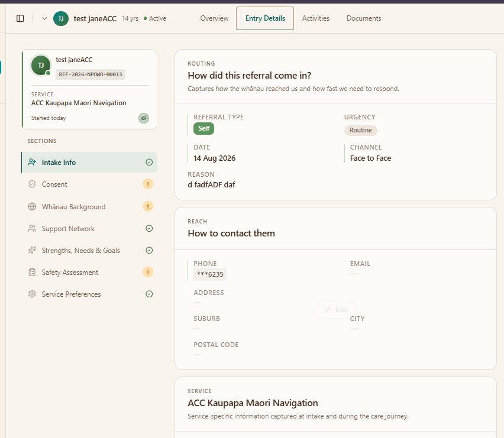
Task: Click Whānau Background pending count badge
Action: coord(148,206)
